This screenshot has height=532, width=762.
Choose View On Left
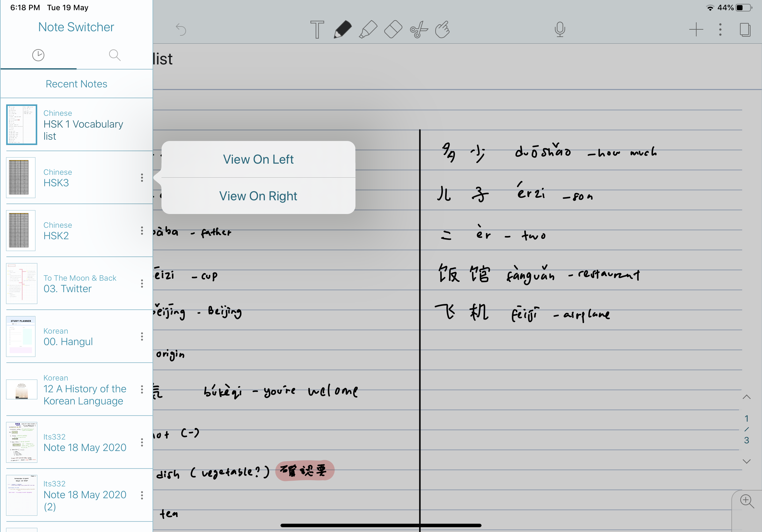pos(258,159)
